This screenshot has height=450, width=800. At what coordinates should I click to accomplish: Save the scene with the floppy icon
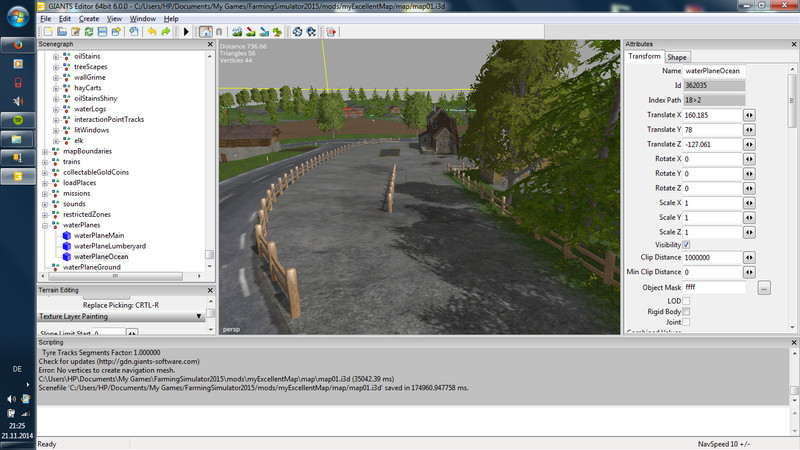103,32
